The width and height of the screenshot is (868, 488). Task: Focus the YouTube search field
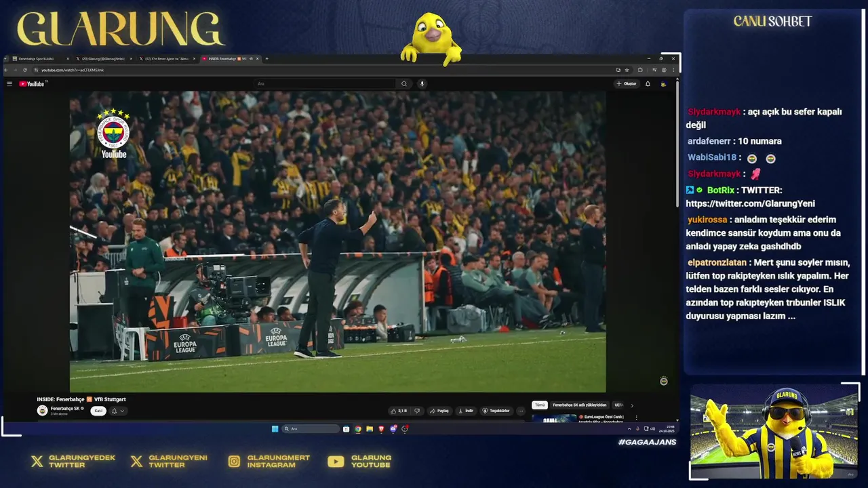tap(325, 84)
